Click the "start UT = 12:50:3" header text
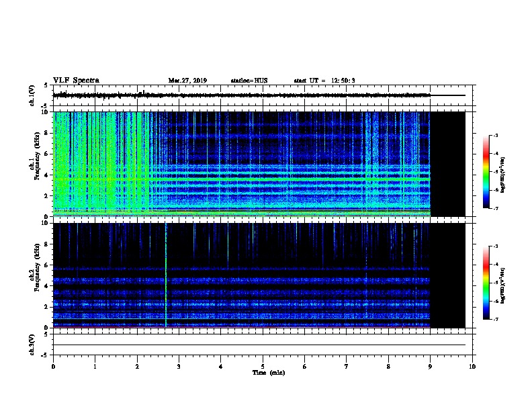Viewport: 532px width, 411px height. point(324,81)
